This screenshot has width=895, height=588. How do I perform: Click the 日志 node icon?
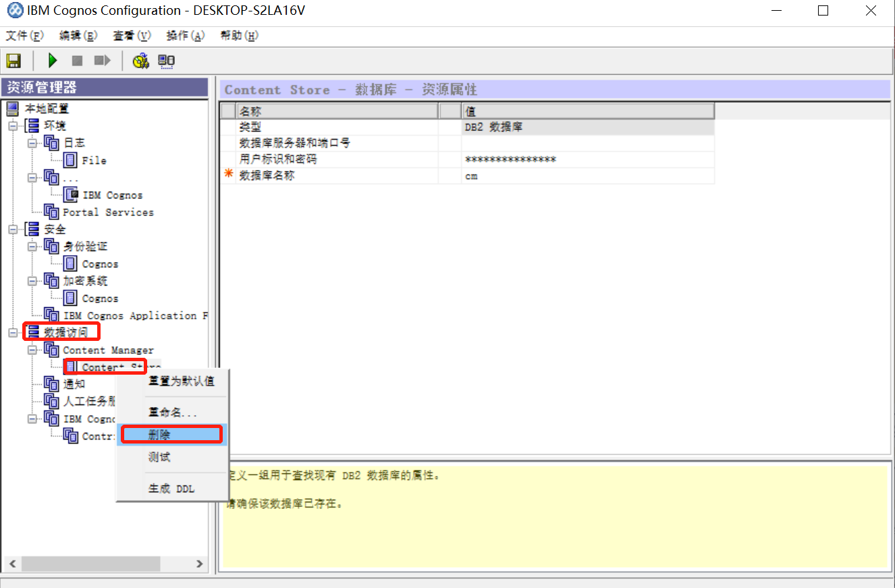pos(51,142)
